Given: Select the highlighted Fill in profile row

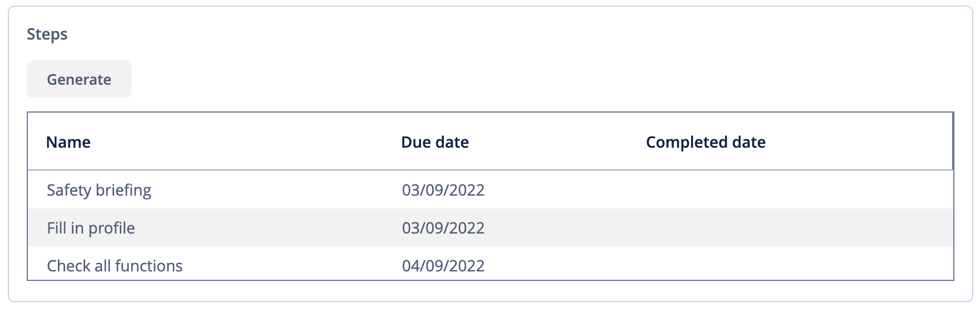Looking at the screenshot, I should (490, 228).
